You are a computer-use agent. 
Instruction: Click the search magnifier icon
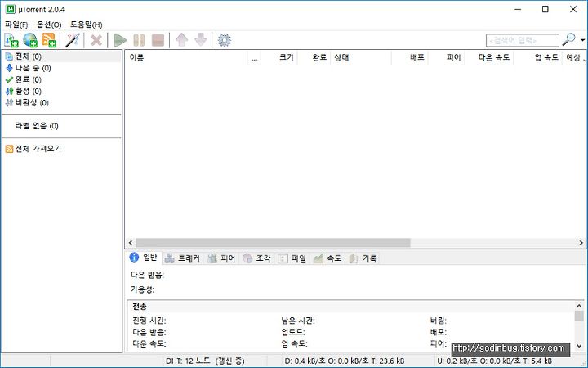pos(569,39)
